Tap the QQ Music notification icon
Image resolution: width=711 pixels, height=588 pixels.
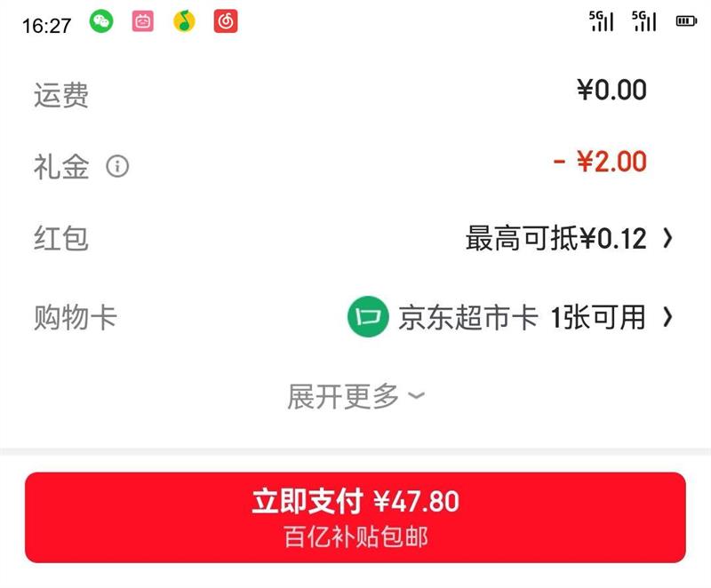point(184,21)
